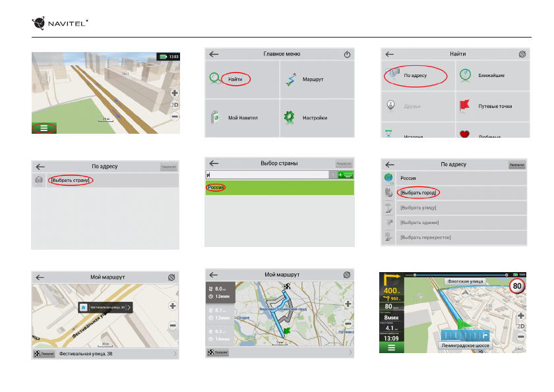Open Найти (Find) in Главное меню
Viewport: 554px width, 392px height.
tap(235, 79)
